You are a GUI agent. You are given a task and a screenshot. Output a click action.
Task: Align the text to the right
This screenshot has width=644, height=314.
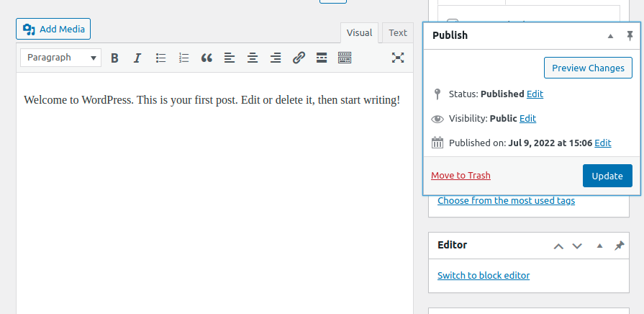click(276, 58)
